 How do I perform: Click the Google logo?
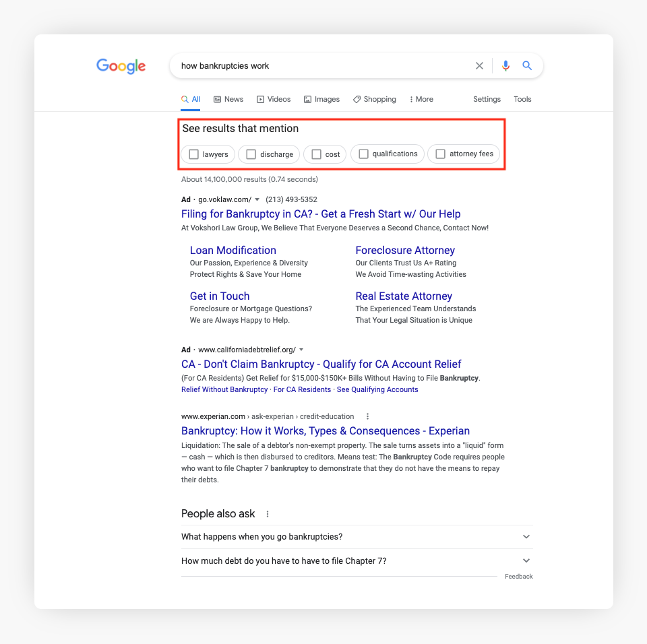121,66
